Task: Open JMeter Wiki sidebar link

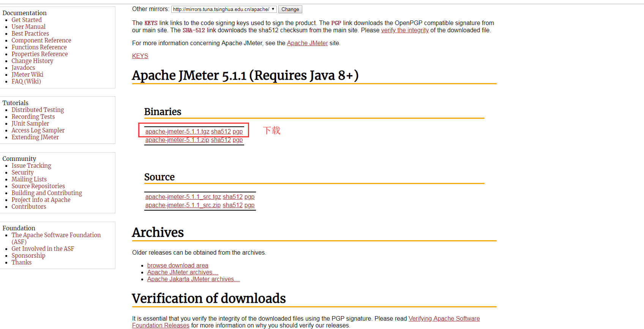Action: [x=27, y=74]
